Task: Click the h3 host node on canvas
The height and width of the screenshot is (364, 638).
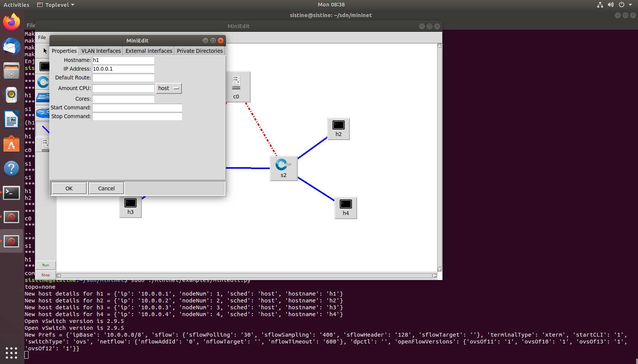Action: coord(130,207)
